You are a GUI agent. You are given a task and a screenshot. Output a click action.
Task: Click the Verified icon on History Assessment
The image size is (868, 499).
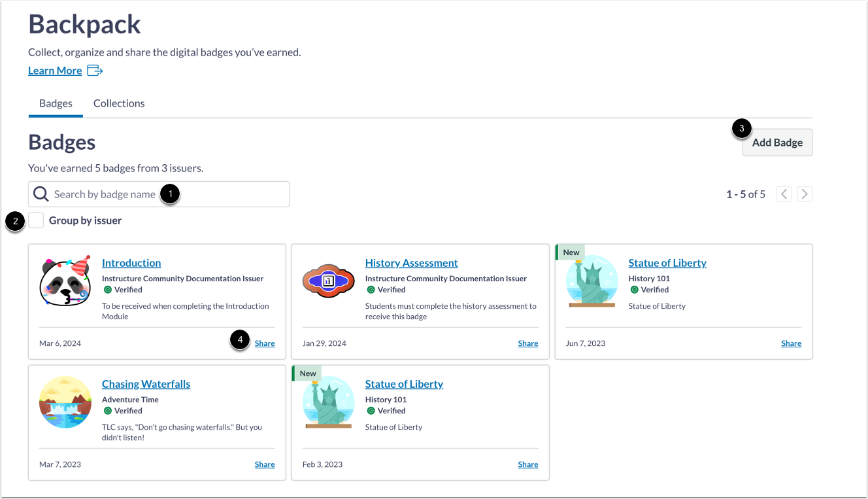point(371,290)
